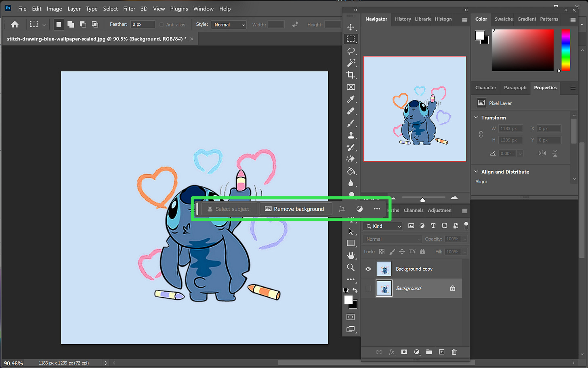Select the Blur tool
The height and width of the screenshot is (368, 588).
(351, 183)
